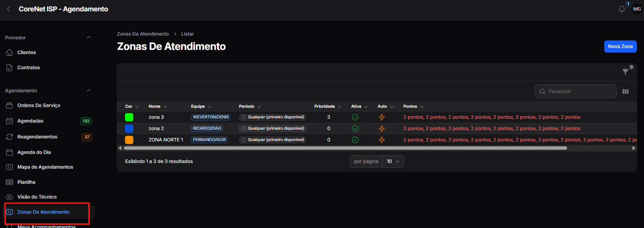The height and width of the screenshot is (228, 644).
Task: Open the column visibility toggle icon
Action: [625, 92]
